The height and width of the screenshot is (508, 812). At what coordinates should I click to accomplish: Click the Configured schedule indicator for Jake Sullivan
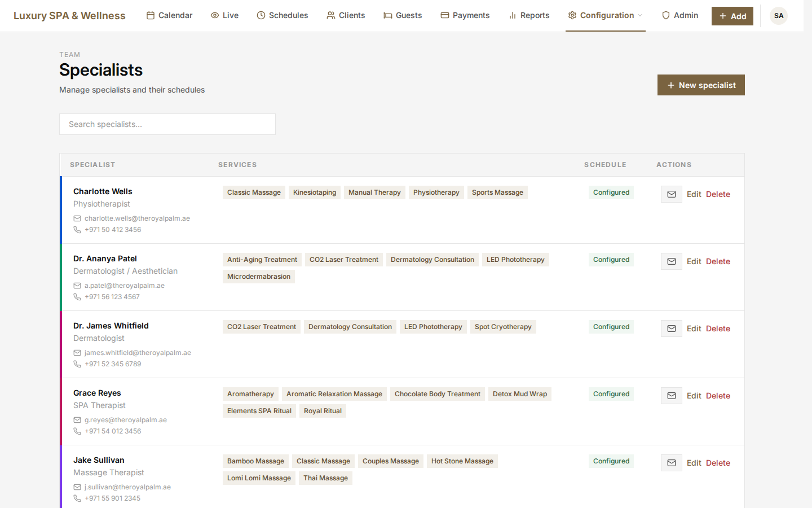tap(611, 461)
